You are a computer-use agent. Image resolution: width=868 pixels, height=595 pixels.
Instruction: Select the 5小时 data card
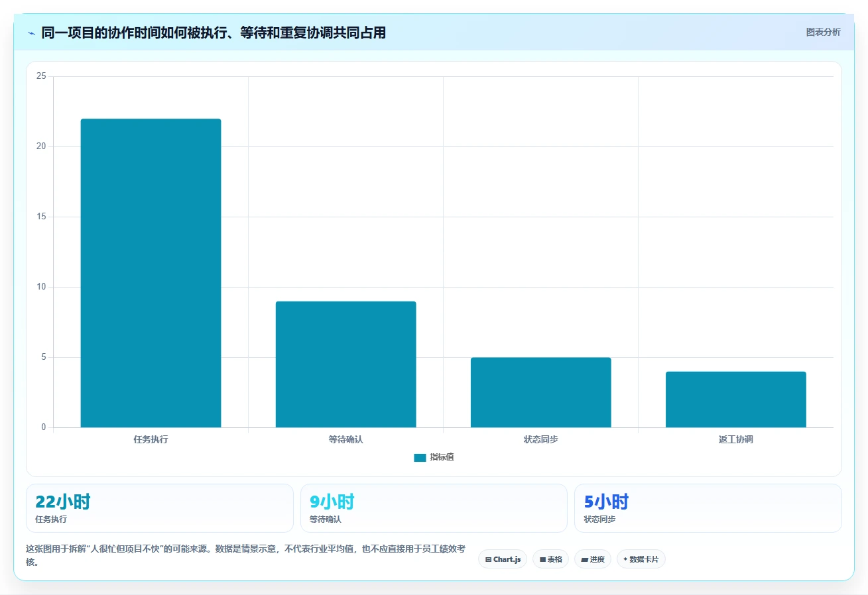point(708,508)
